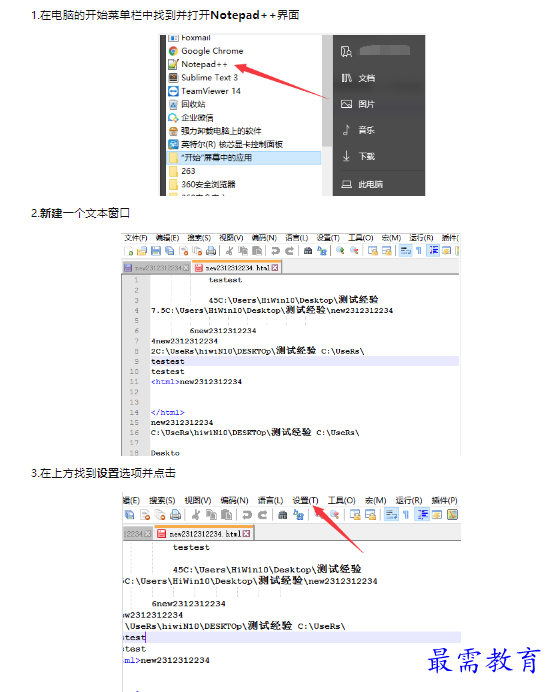
Task: Click 6new2312312234 line in step 3 editor
Action: [188, 603]
